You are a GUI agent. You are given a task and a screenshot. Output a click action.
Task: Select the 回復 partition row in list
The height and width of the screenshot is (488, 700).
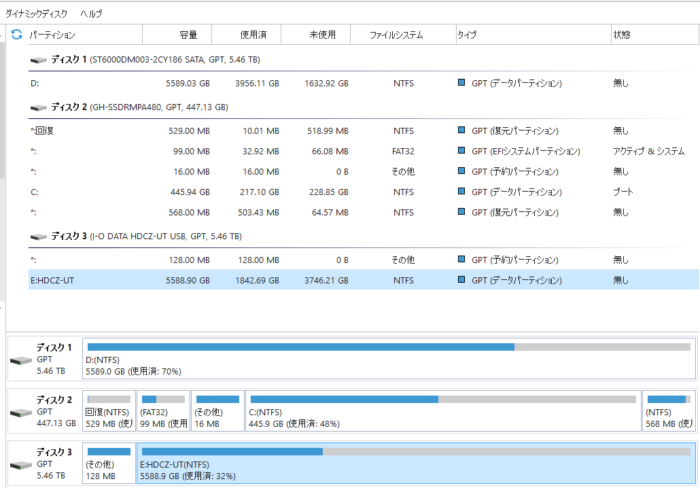[300, 130]
